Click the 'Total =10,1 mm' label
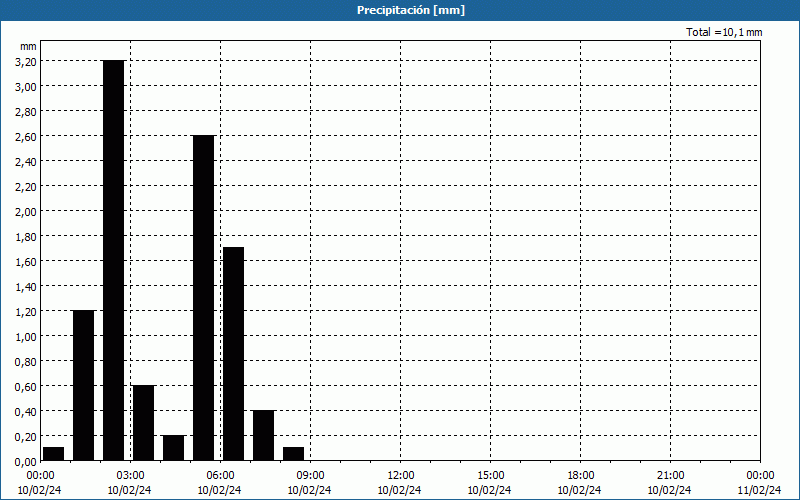Screen dimensions: 800x500 [x=724, y=32]
